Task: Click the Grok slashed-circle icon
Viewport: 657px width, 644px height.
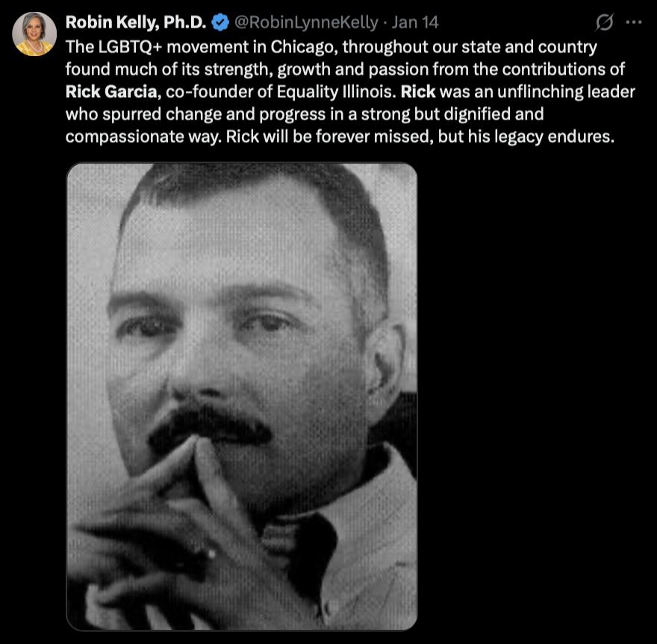Action: (x=602, y=23)
